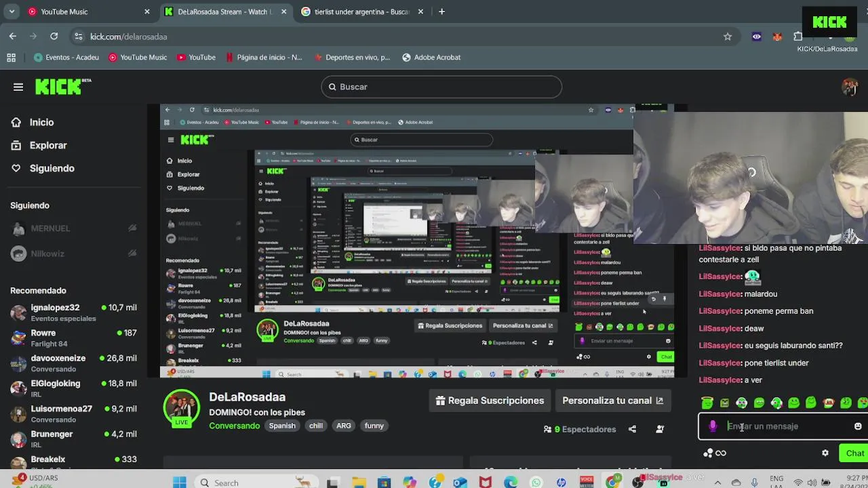Send message with green Chat button

853,453
